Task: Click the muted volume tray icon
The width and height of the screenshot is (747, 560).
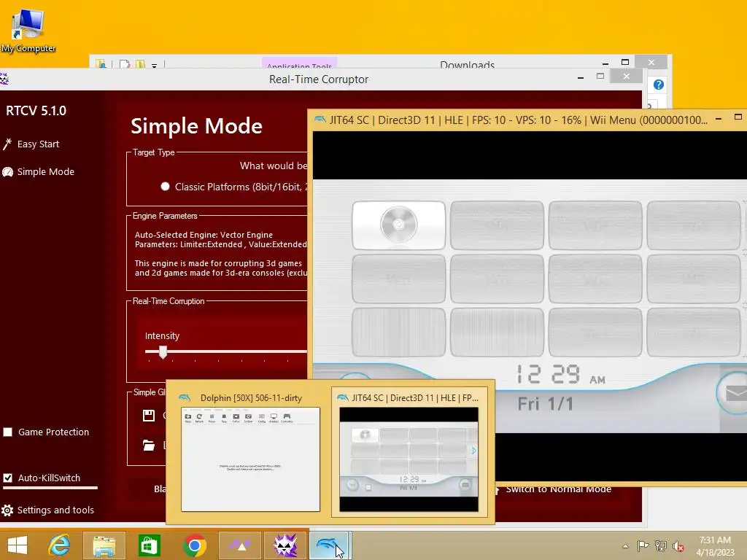Action: pos(678,546)
